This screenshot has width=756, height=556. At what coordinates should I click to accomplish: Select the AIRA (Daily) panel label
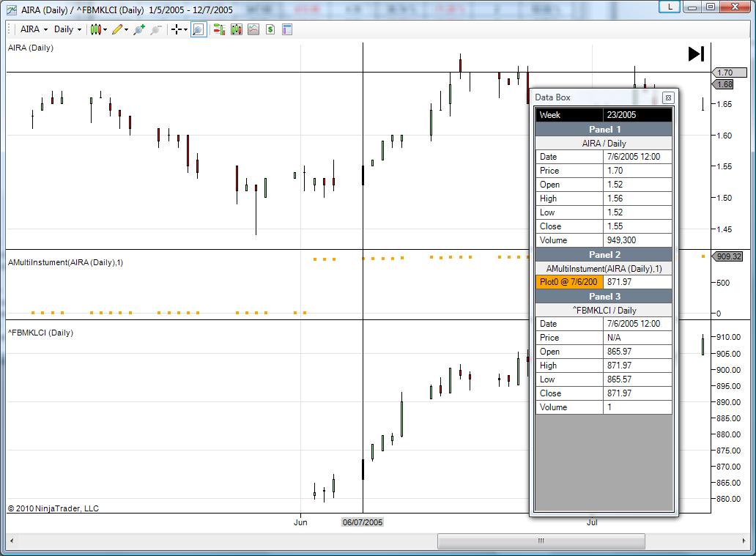(31, 48)
